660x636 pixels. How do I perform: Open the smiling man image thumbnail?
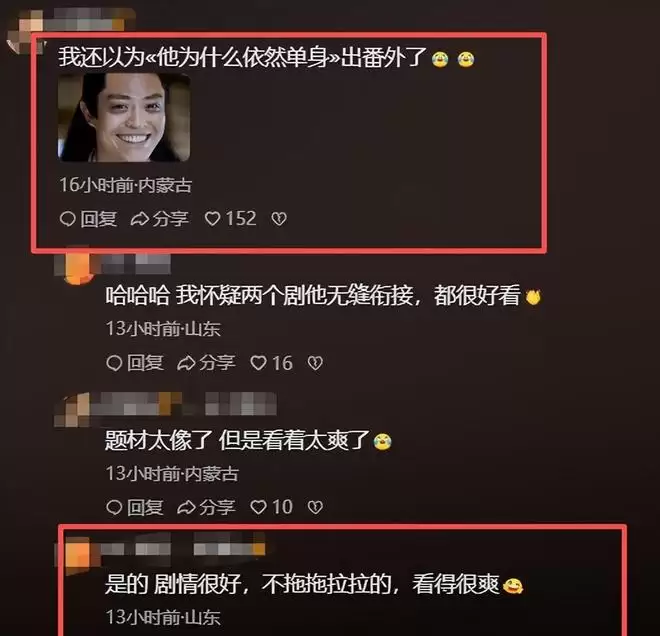coord(124,117)
